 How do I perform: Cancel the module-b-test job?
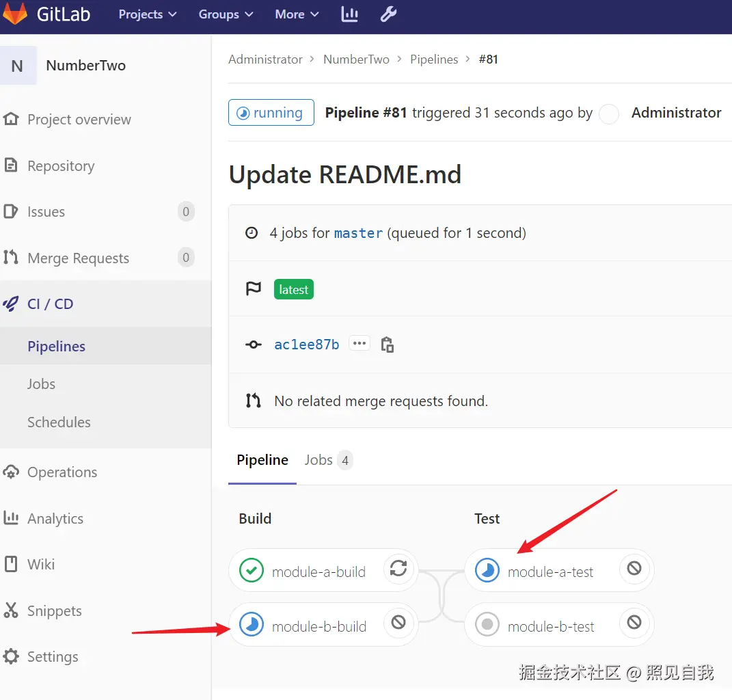(634, 622)
